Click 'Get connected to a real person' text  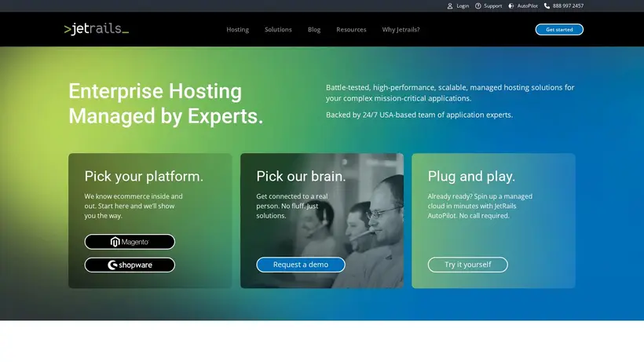[x=292, y=206]
